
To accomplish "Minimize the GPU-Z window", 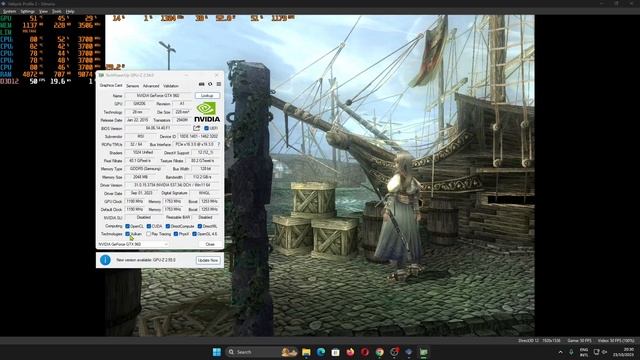I will pyautogui.click(x=187, y=75).
